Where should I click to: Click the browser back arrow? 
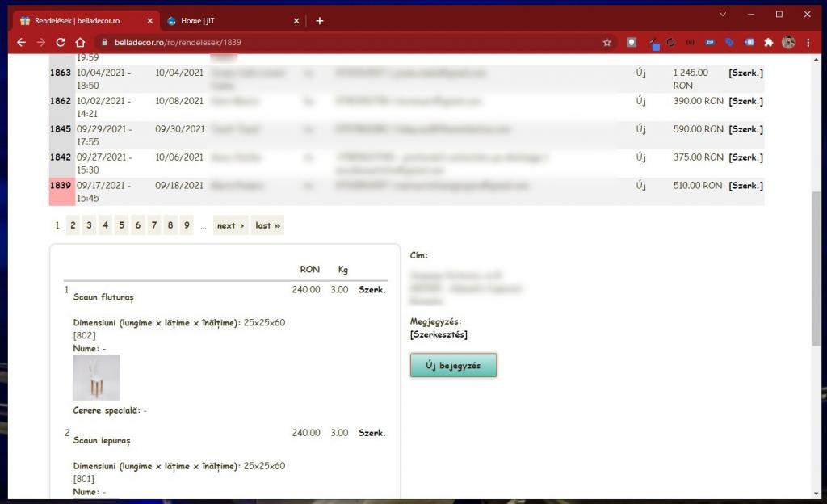tap(21, 43)
